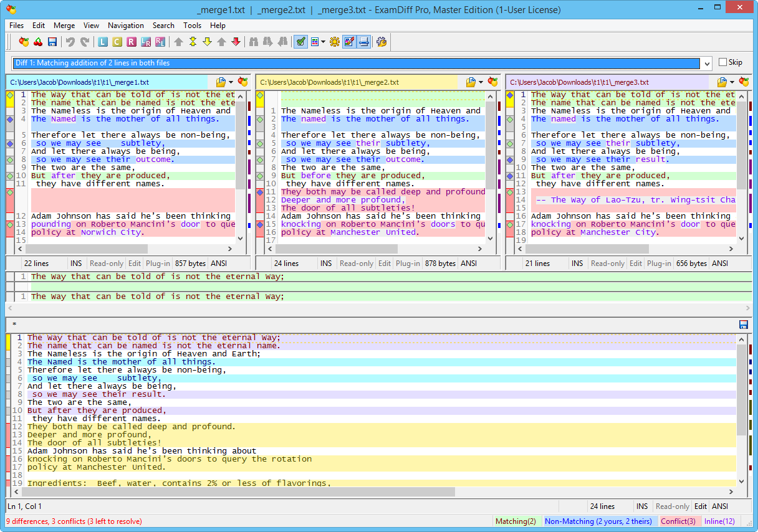Choose the RL merge order button

click(x=160, y=42)
